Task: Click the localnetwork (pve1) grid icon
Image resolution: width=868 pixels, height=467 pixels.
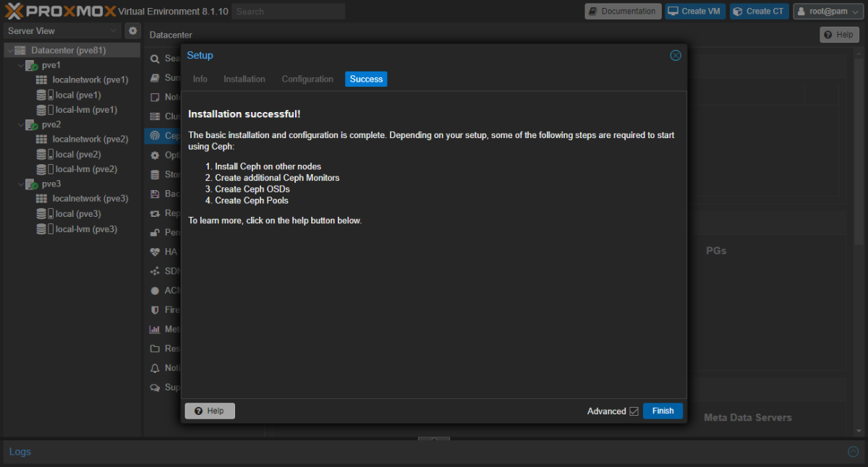Action: 42,80
